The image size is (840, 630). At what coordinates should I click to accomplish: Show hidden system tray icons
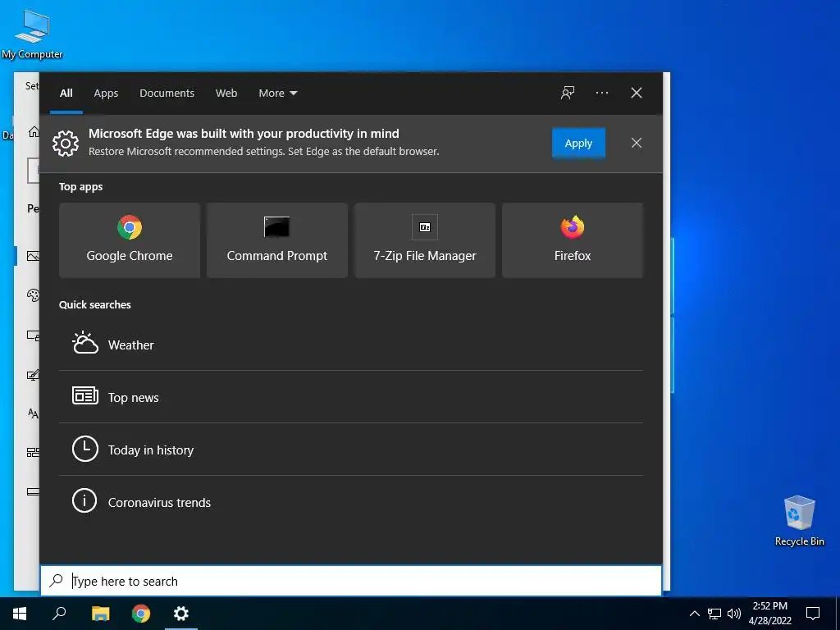click(x=694, y=614)
